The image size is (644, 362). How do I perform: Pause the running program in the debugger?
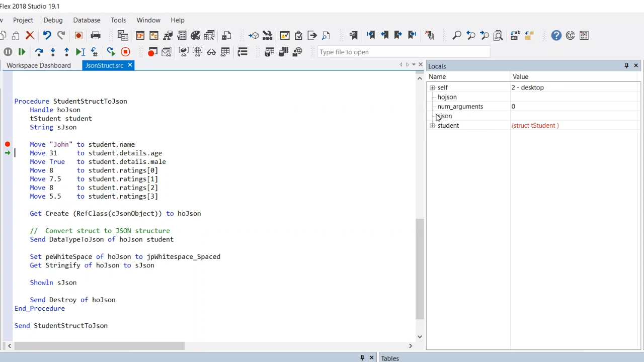(8, 52)
